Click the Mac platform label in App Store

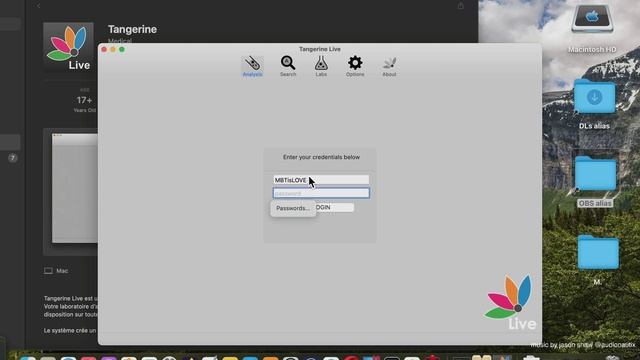point(56,271)
